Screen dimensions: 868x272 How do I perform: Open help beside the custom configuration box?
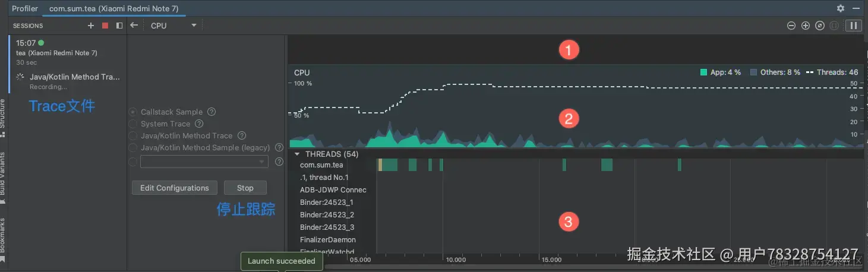click(279, 162)
